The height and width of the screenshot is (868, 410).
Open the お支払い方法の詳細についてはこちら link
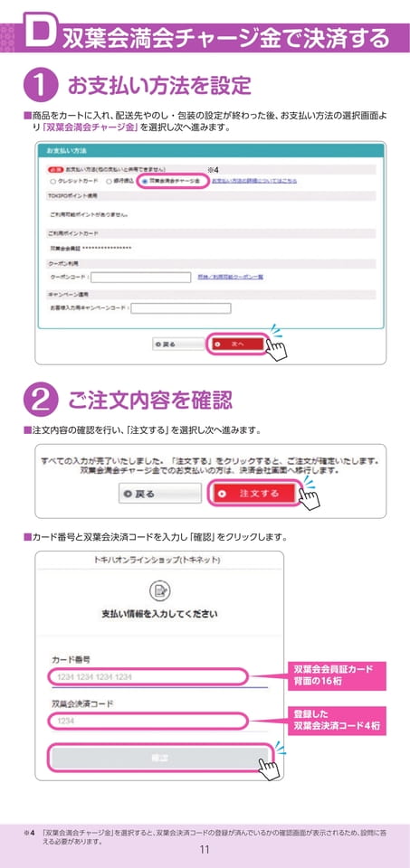click(x=254, y=181)
